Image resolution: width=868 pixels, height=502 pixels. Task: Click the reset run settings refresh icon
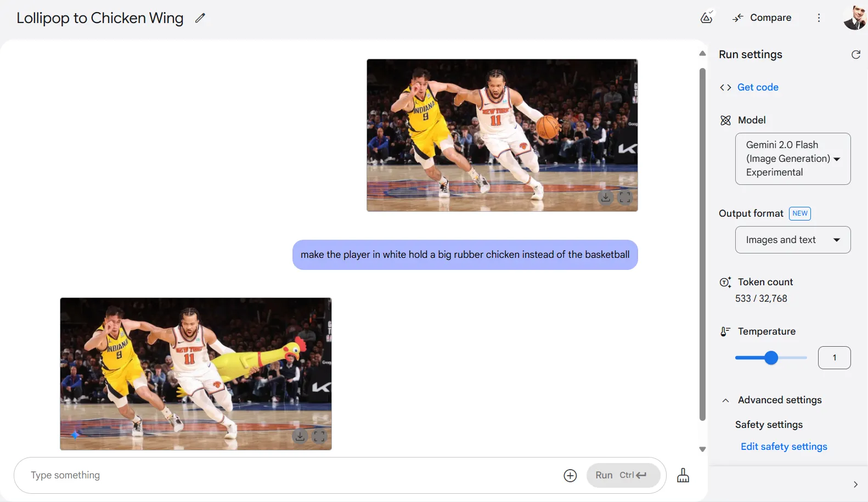(x=855, y=54)
